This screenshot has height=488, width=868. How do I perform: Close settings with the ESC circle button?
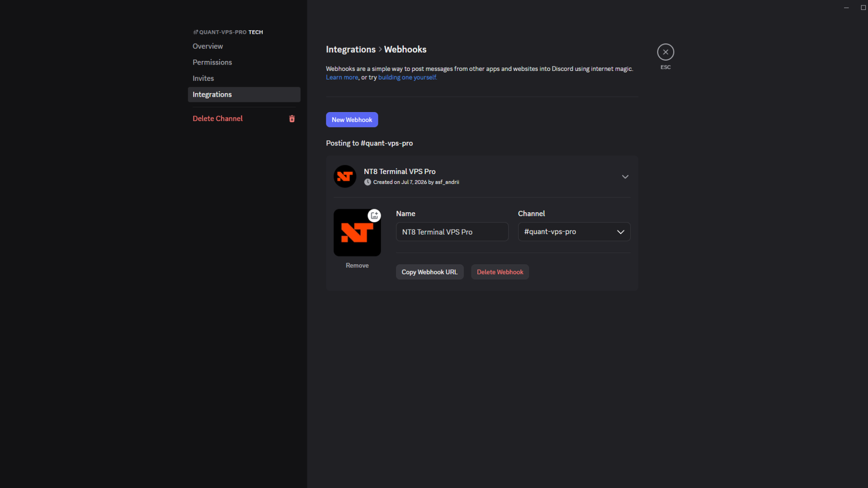[666, 52]
